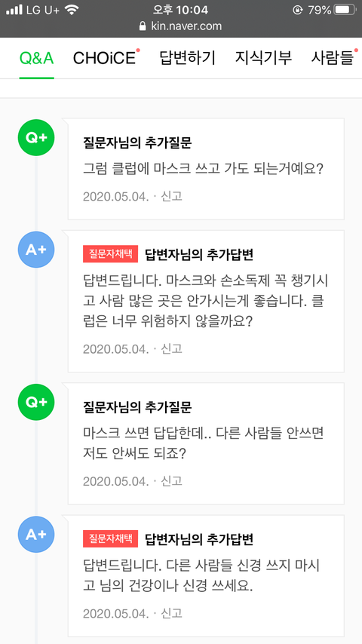Screen dimensions: 362x644
Task: Tap the second green Q+ icon
Action: tap(36, 402)
